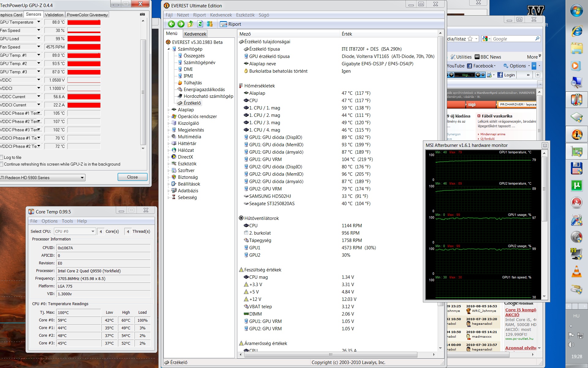Screen dimensions: 588x368
Task: Expand the DirectX tree node
Action: click(168, 157)
